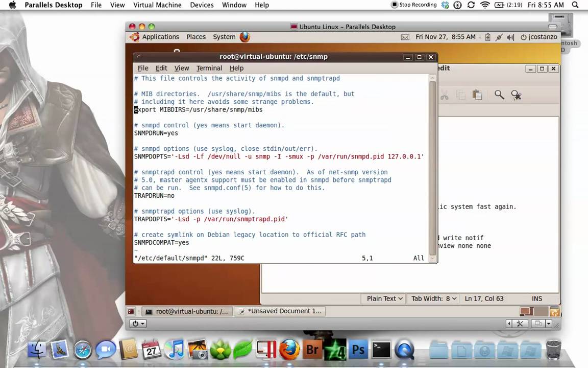This screenshot has width=588, height=368.
Task: Click Ln 17, Col 63 in gedit status bar
Action: tap(484, 298)
